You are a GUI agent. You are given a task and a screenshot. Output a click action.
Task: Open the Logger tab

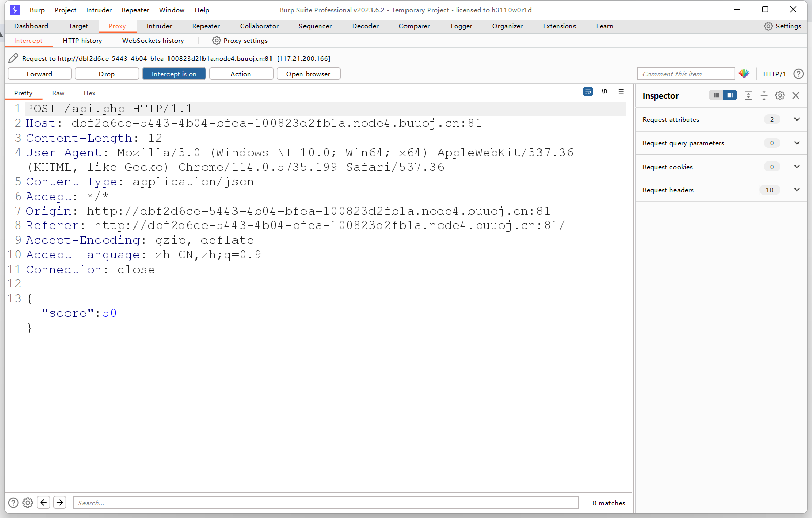click(461, 26)
